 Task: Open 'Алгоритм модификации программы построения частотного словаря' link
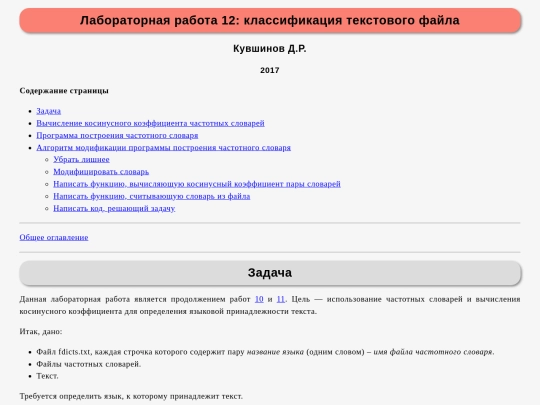(164, 147)
